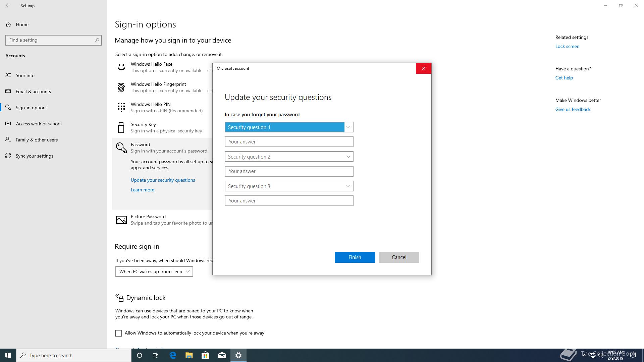Open Microsoft Store from the taskbar
Viewport: 644px width, 362px height.
pos(205,355)
